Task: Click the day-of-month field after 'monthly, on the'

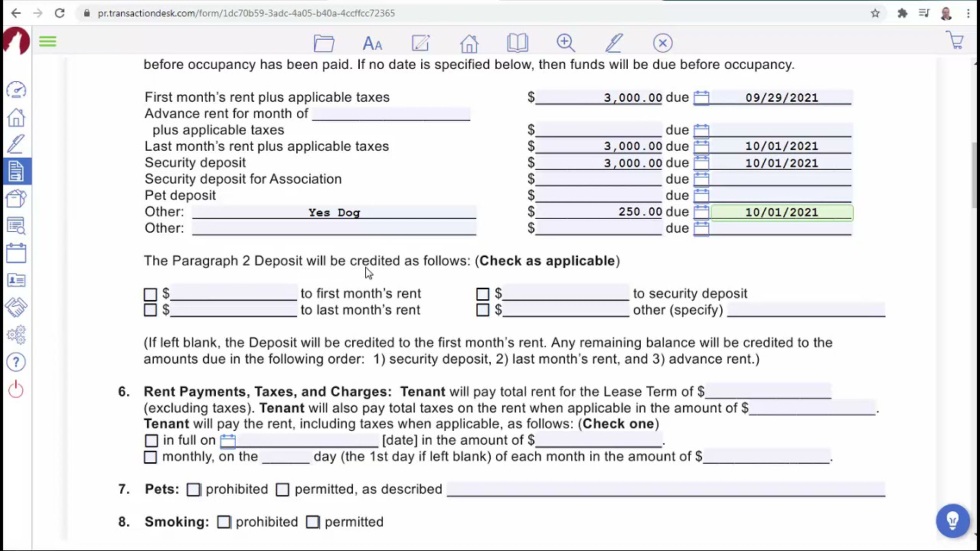Action: [286, 457]
